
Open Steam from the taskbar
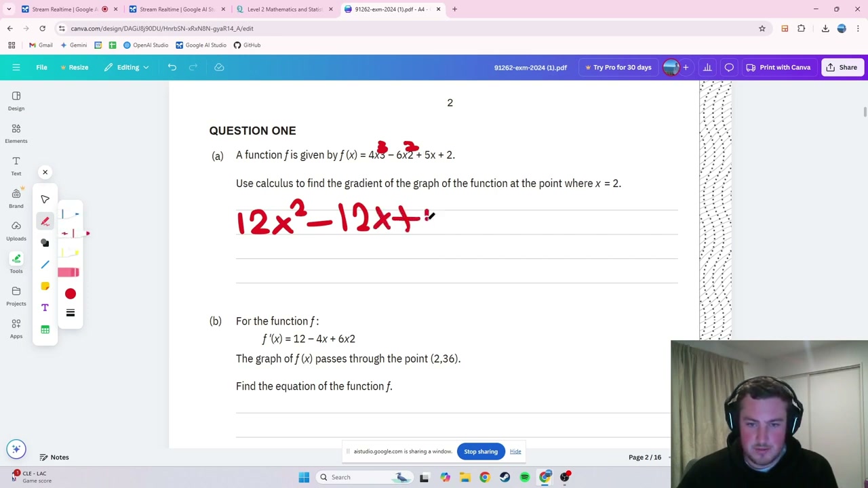point(505,477)
